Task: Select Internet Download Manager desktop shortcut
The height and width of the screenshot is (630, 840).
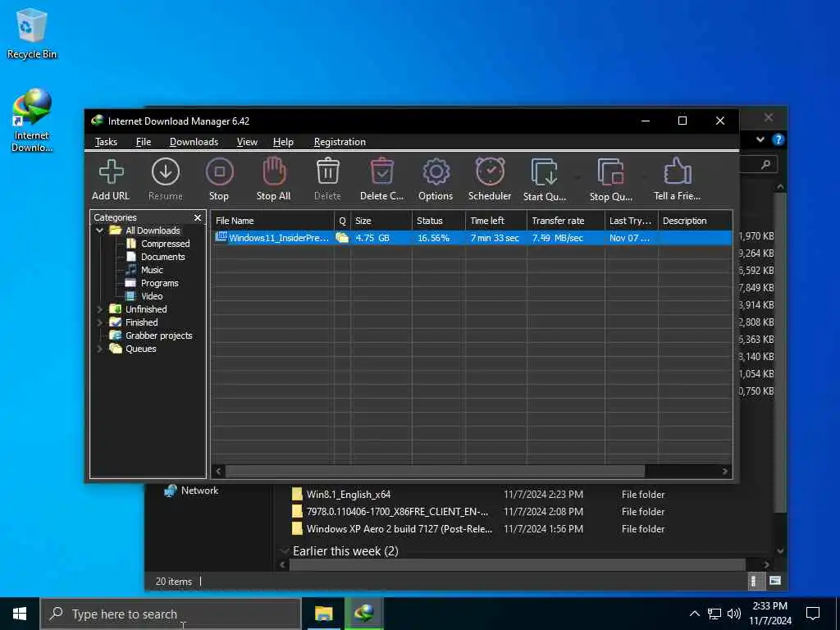Action: [x=32, y=121]
